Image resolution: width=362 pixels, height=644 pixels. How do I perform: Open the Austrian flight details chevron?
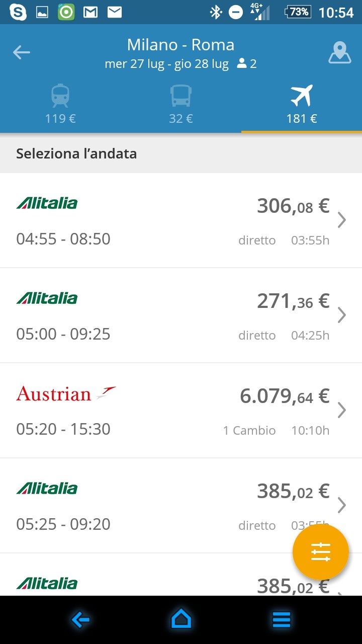[x=342, y=410]
